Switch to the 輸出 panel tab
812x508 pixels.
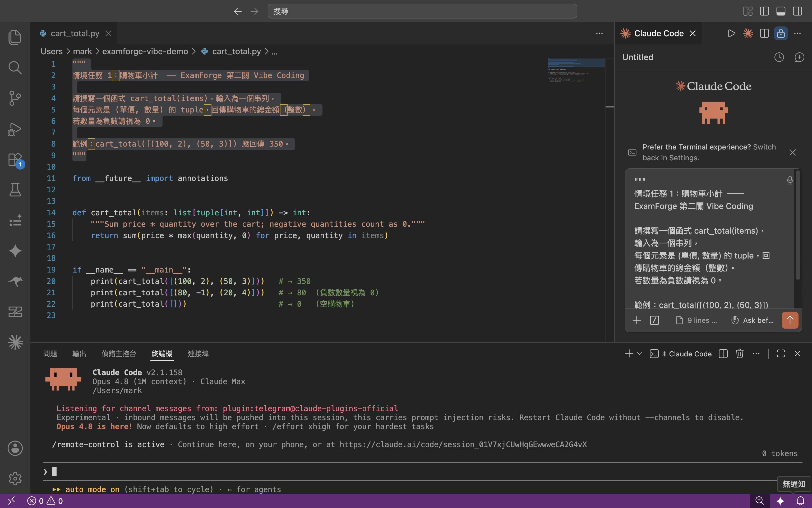79,353
